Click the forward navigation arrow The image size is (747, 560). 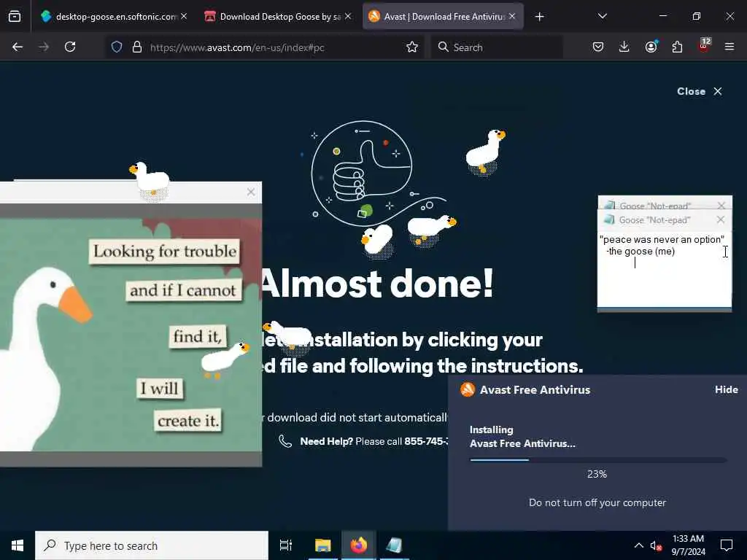click(x=44, y=47)
